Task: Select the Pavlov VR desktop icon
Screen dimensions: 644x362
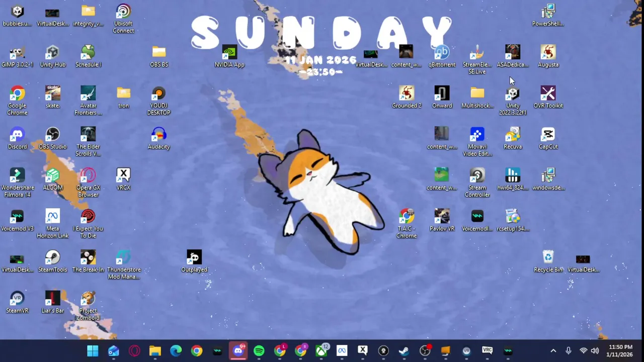Action: click(x=442, y=220)
